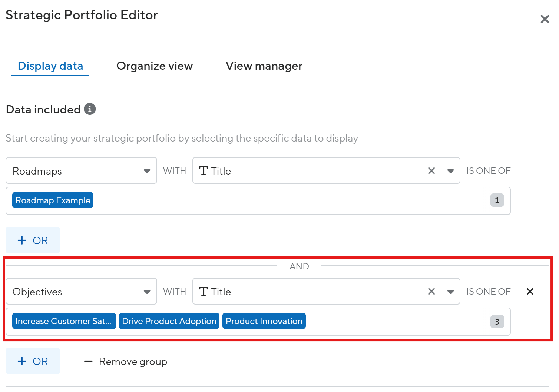Click the T text icon in Objectives Title field
559x392 pixels.
pos(203,292)
